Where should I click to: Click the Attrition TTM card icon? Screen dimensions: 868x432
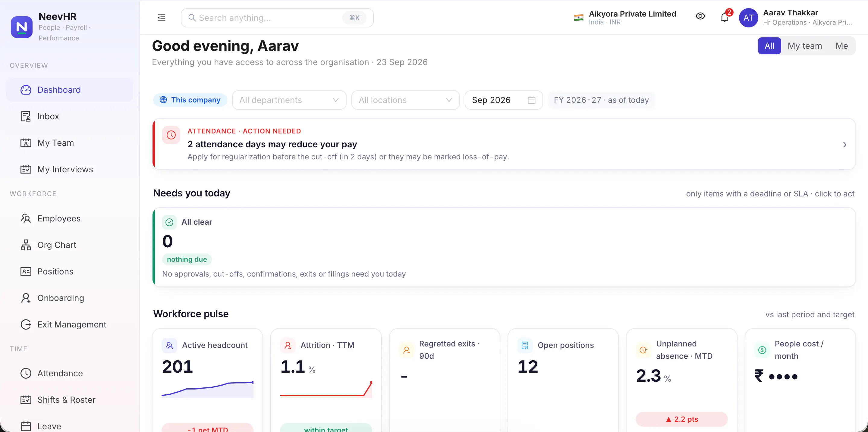click(x=288, y=346)
